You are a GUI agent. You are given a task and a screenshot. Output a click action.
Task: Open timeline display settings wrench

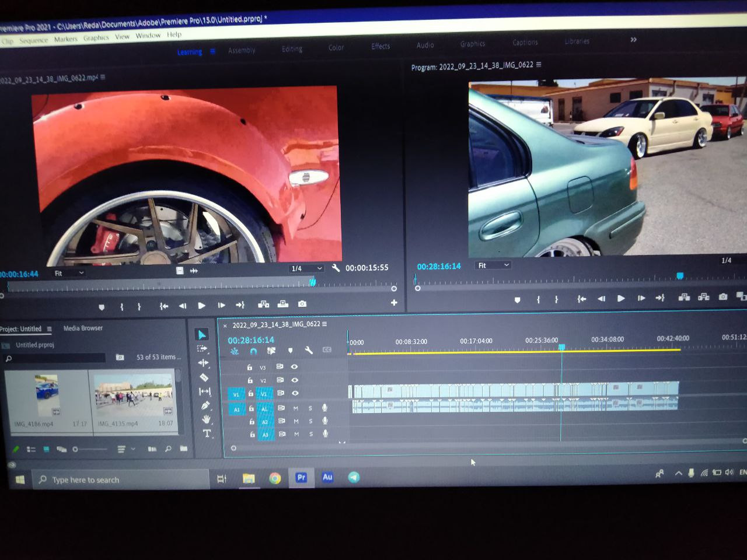[309, 351]
